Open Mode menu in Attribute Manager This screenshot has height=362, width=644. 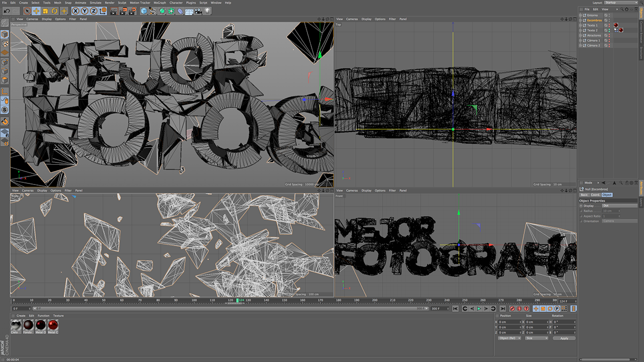588,183
